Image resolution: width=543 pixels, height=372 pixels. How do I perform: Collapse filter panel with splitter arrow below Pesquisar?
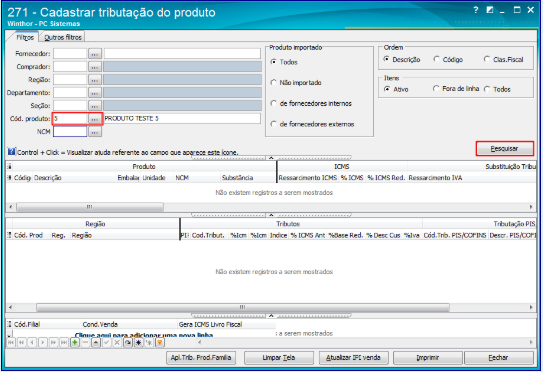click(271, 158)
